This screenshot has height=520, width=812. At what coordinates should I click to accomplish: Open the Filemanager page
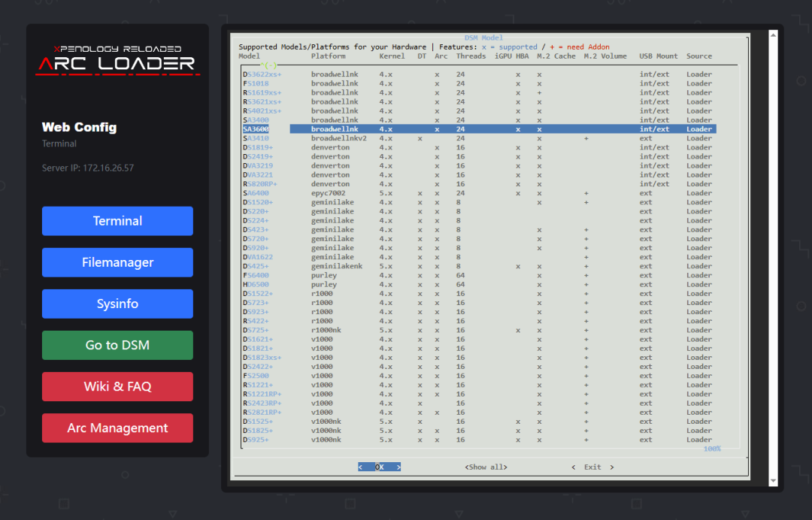click(117, 262)
